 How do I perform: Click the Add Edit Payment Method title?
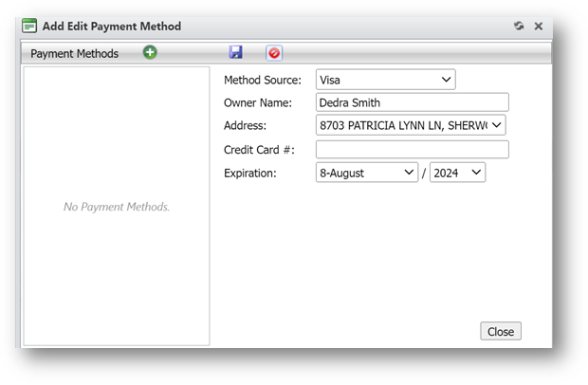pos(112,27)
